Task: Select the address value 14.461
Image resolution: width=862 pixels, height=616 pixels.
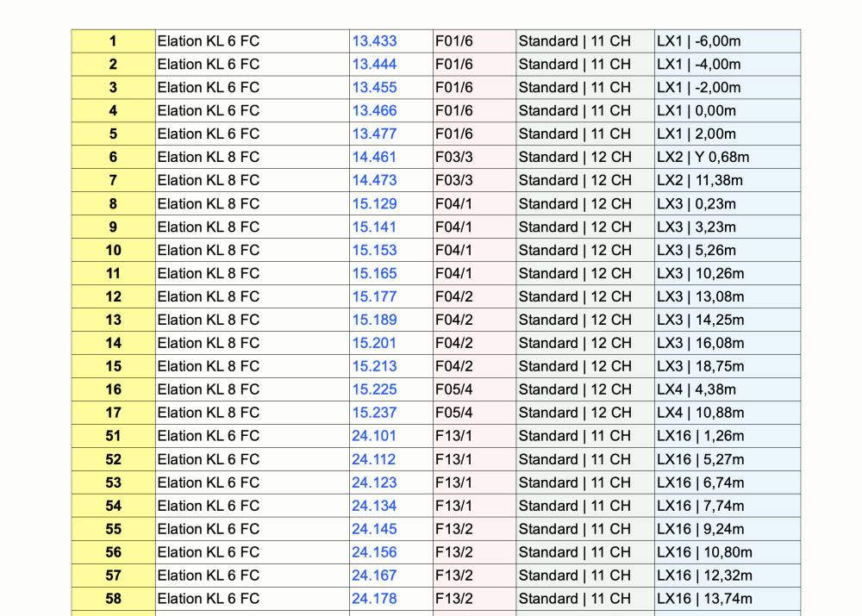Action: point(374,158)
